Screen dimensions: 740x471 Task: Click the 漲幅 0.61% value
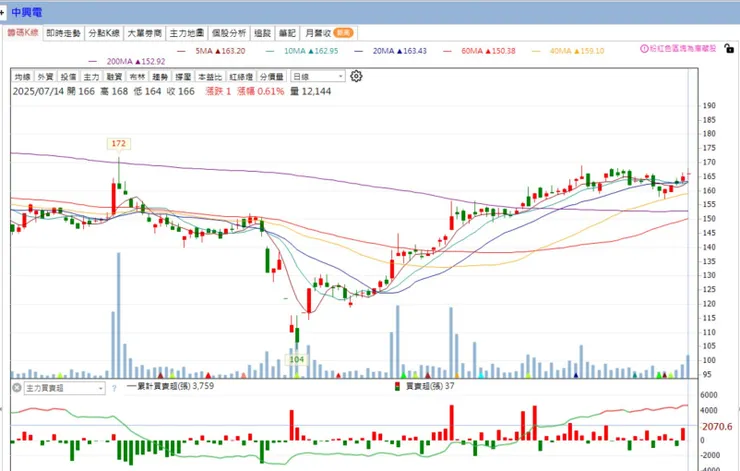pyautogui.click(x=261, y=92)
